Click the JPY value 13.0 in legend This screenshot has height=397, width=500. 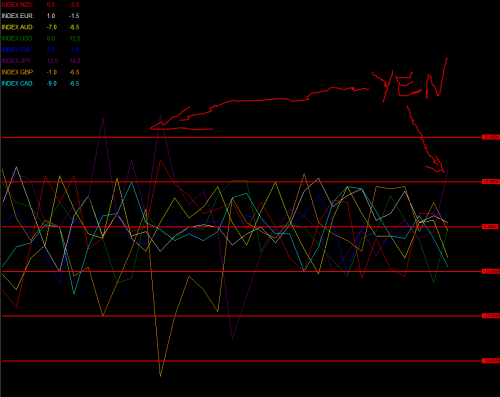[52, 61]
